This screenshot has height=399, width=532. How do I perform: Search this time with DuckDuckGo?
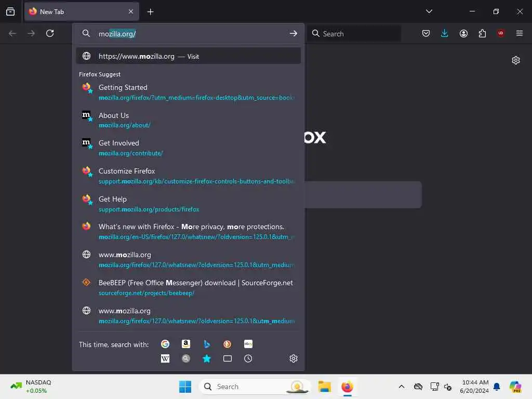[228, 344]
